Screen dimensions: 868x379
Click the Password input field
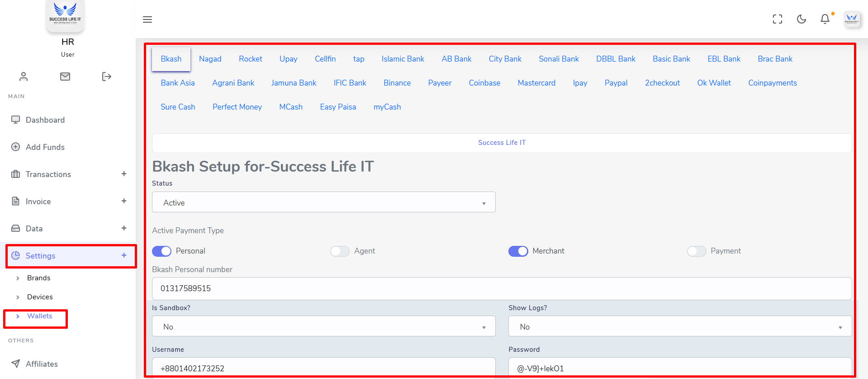(x=680, y=368)
